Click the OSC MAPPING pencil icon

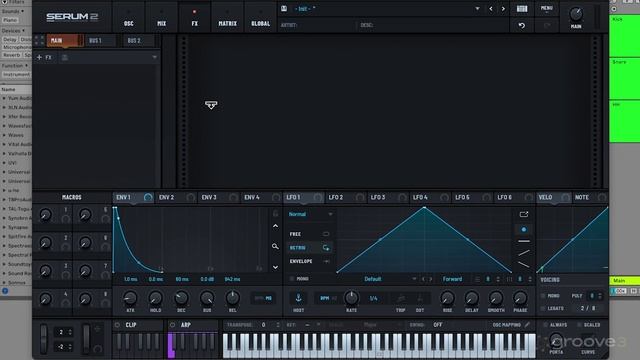point(527,325)
